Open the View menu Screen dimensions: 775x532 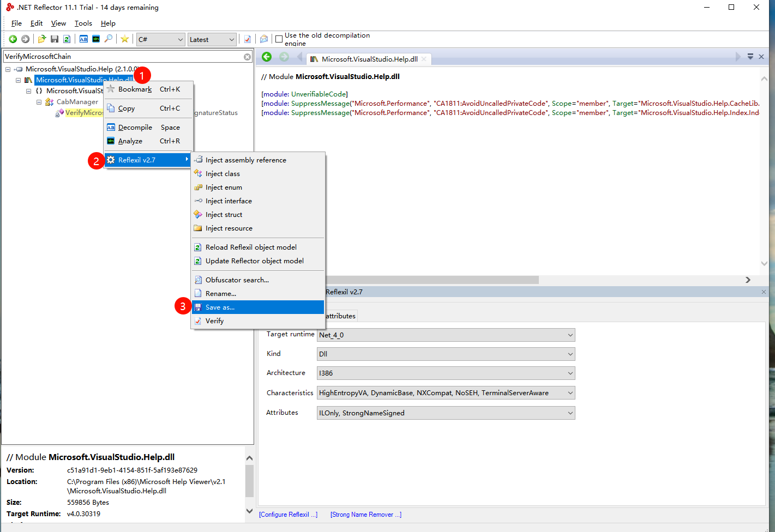tap(58, 23)
